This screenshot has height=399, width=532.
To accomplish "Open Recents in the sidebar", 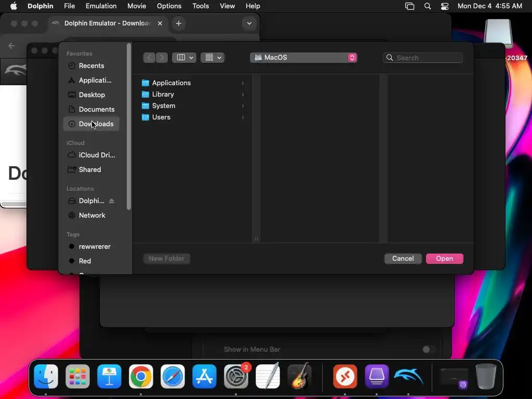I will pyautogui.click(x=91, y=66).
